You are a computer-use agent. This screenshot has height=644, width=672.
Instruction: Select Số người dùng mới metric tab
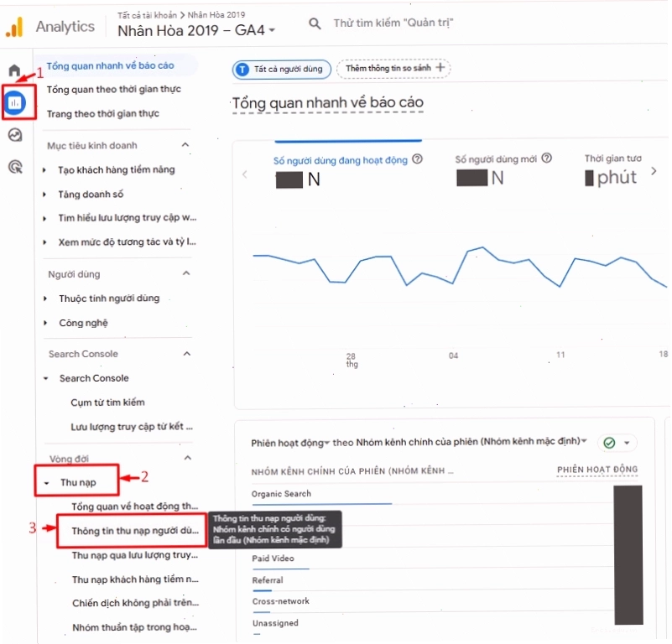click(x=503, y=170)
